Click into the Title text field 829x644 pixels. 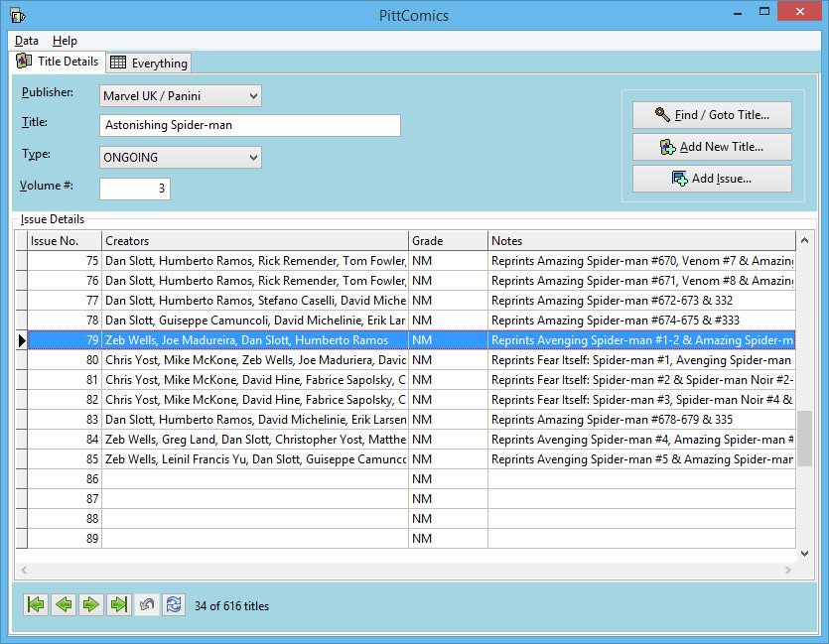pyautogui.click(x=250, y=126)
